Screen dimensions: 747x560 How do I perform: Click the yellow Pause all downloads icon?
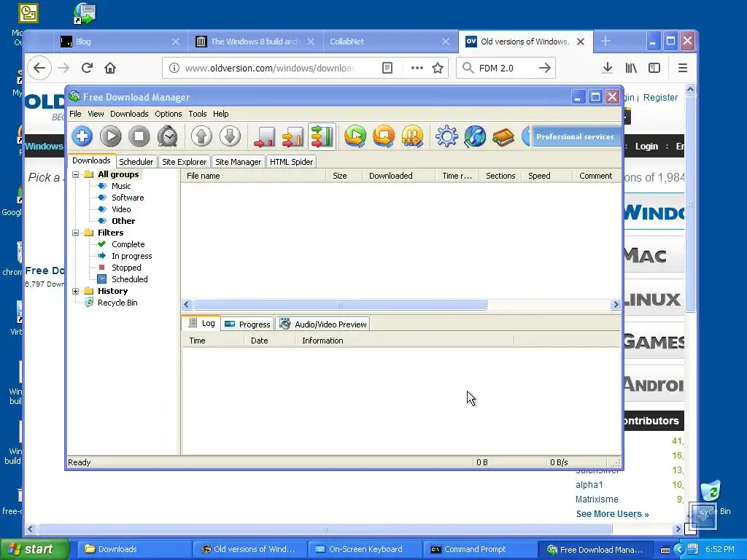(413, 136)
